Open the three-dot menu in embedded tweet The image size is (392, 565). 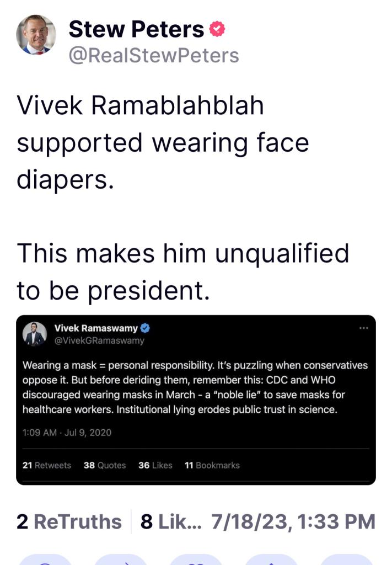click(x=363, y=328)
